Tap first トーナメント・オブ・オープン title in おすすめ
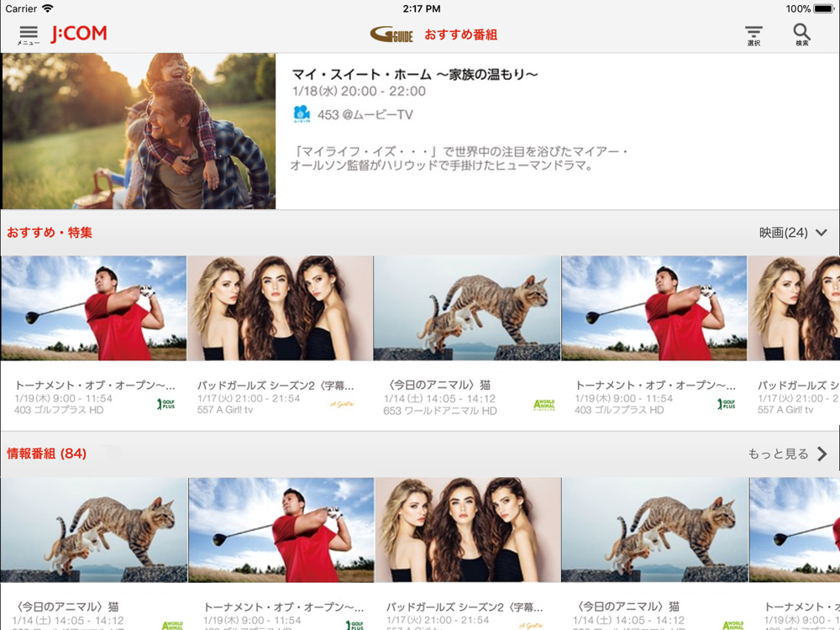 95,386
